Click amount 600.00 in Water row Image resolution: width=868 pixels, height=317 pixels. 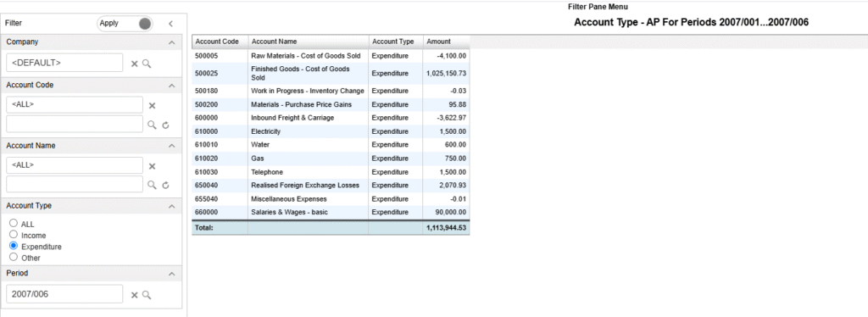[455, 145]
